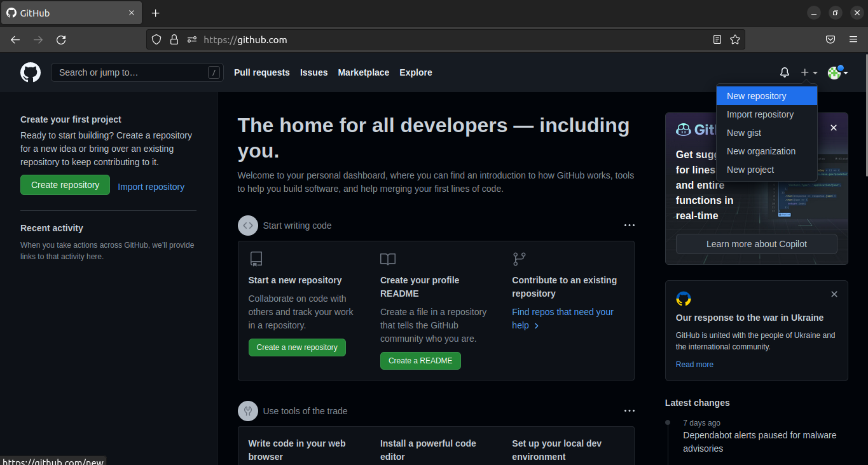Click the code brackets icon beside Start writing code
This screenshot has width=868, height=465.
248,226
